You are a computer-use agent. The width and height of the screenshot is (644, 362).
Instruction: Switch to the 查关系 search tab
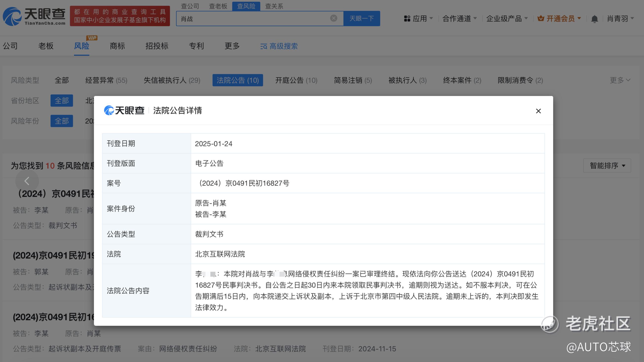pyautogui.click(x=274, y=6)
